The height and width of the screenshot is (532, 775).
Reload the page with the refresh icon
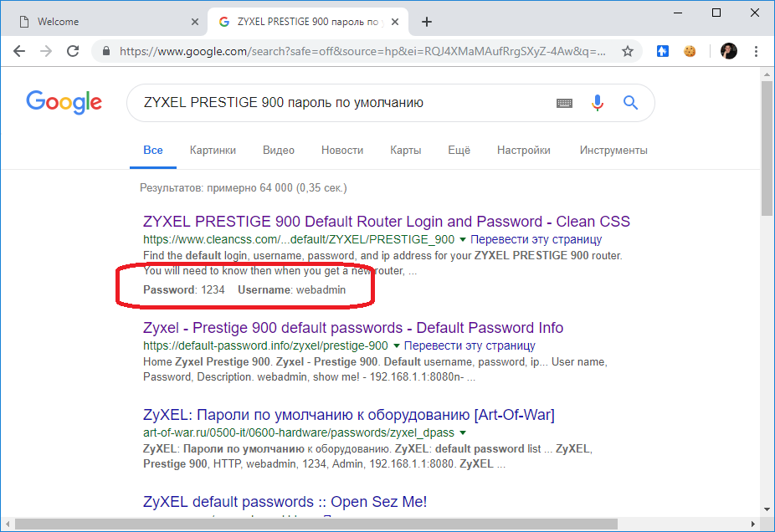coord(73,51)
